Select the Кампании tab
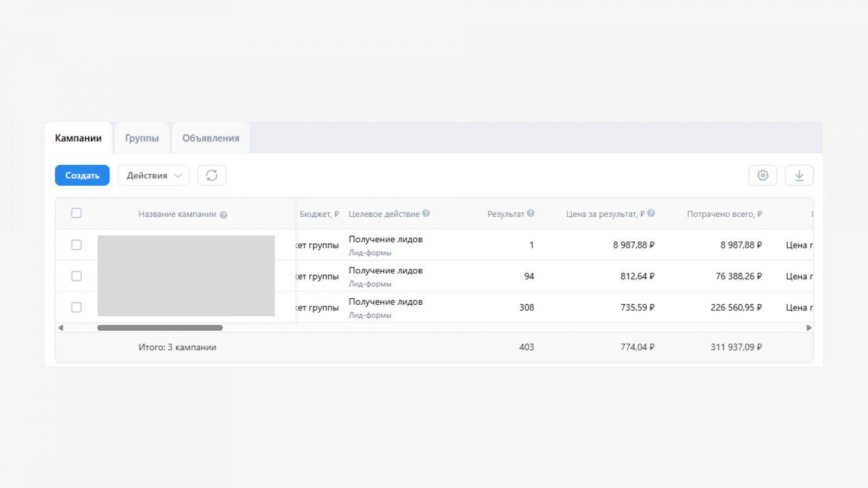Viewport: 868px width, 488px height. (78, 138)
